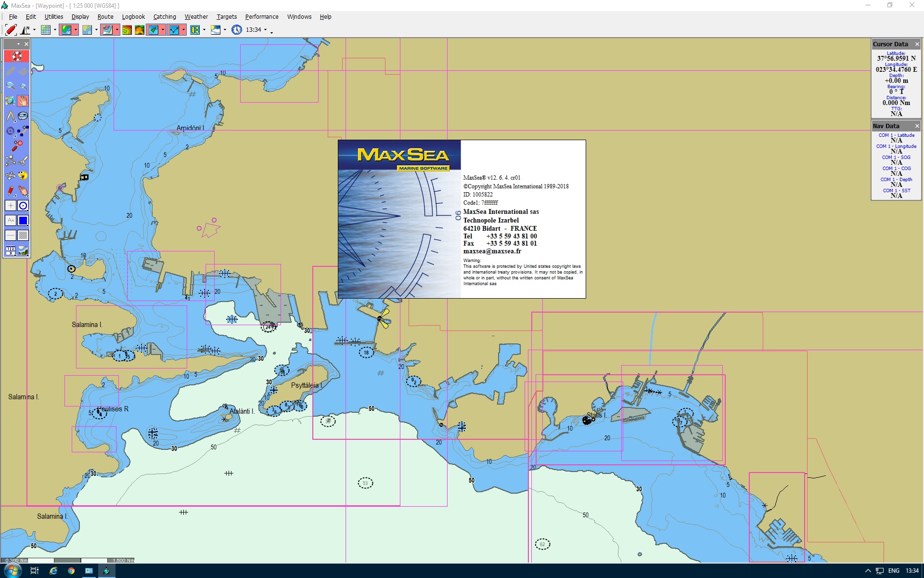Close the Nav Data panel
The width and height of the screenshot is (924, 578).
click(917, 126)
